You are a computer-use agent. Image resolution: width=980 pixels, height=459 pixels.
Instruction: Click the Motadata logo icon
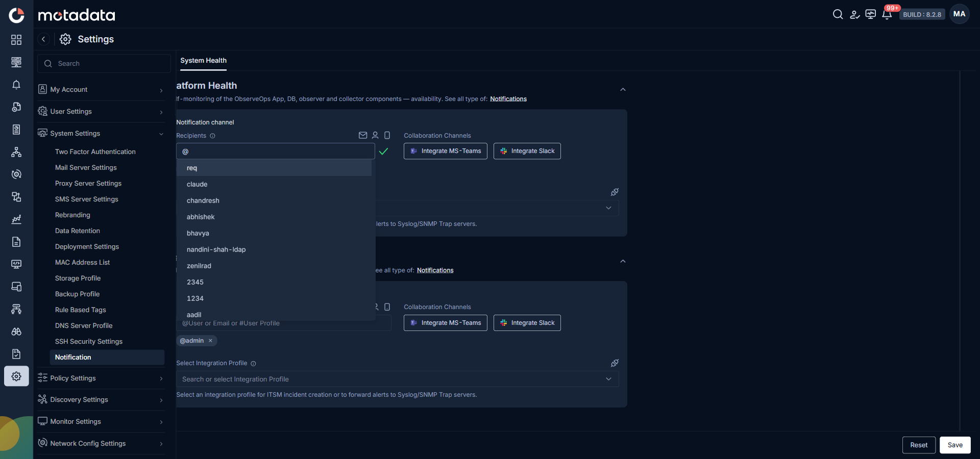[x=16, y=15]
